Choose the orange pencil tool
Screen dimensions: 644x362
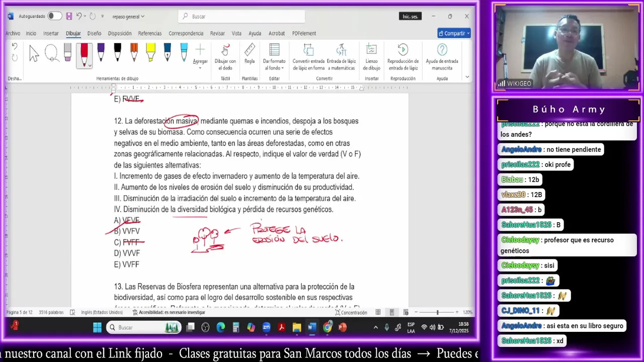coord(134,53)
